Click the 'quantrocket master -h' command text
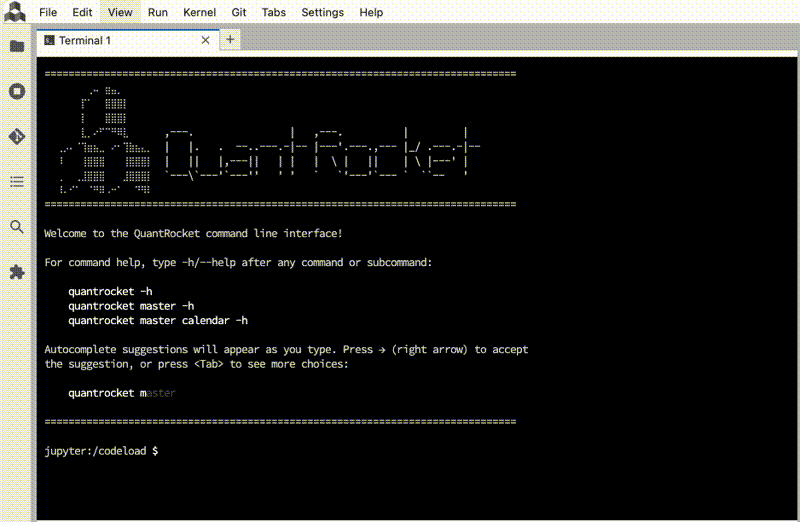Image resolution: width=800 pixels, height=522 pixels. (x=131, y=306)
